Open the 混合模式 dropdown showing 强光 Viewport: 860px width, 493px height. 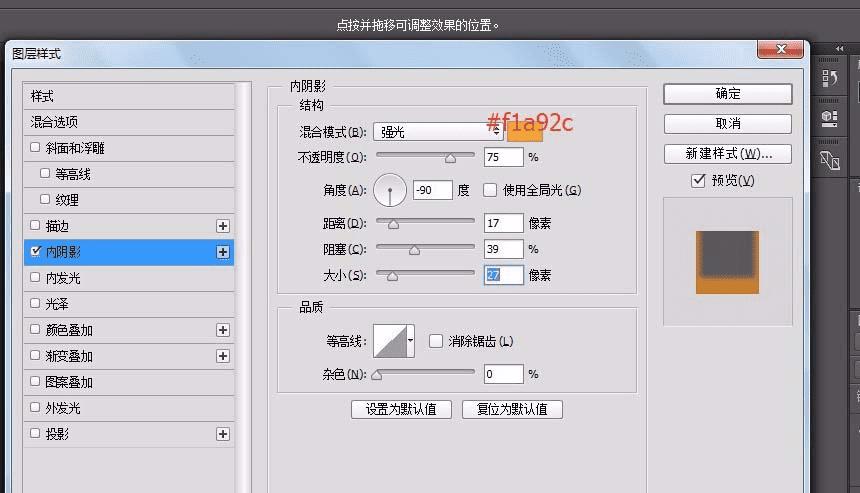pyautogui.click(x=438, y=132)
